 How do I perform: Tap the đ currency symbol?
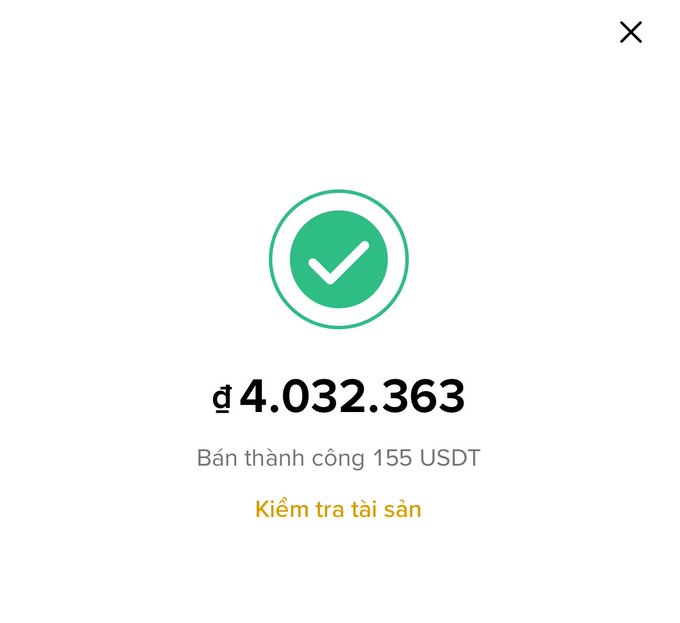(222, 399)
